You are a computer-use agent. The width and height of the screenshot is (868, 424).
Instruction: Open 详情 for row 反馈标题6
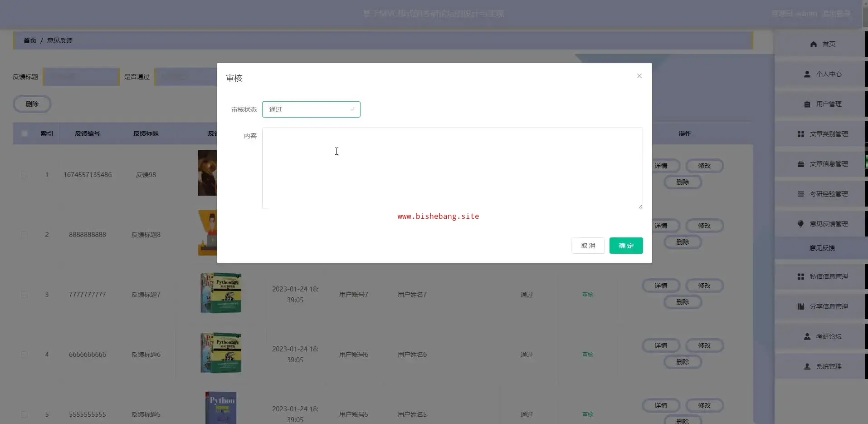point(661,345)
